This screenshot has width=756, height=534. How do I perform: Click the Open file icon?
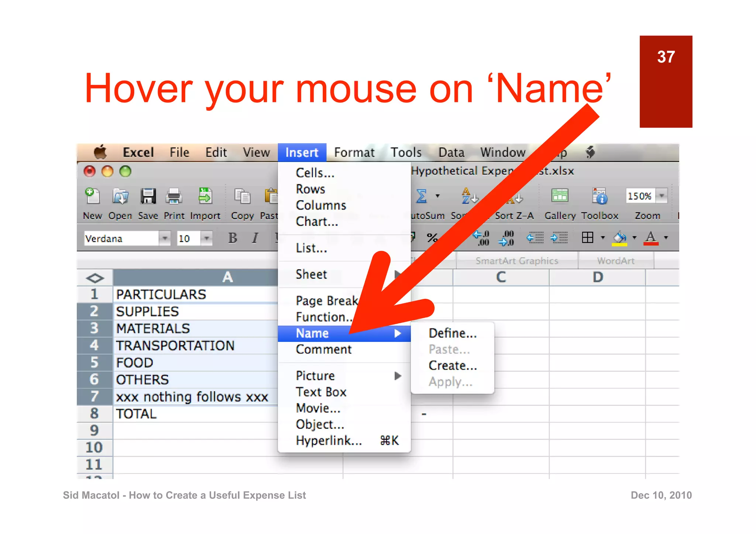tap(120, 196)
